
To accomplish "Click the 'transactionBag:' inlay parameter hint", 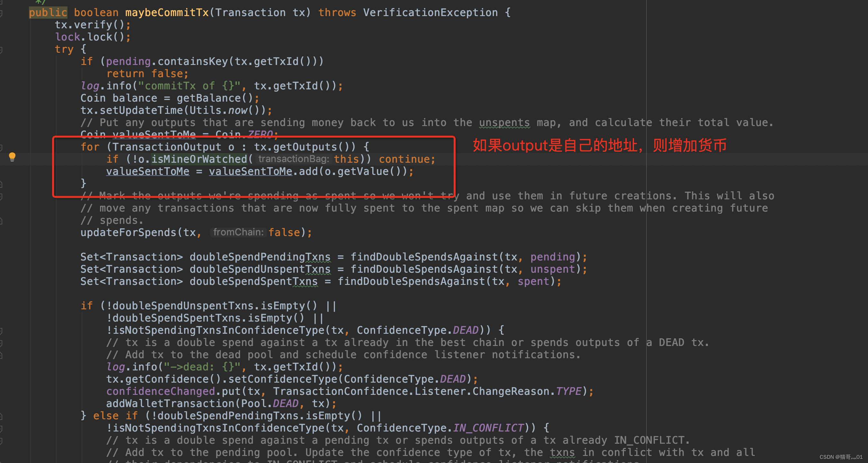I will (293, 159).
